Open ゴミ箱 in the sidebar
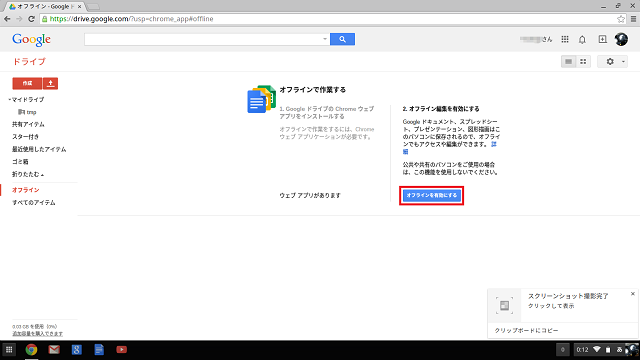This screenshot has height=360, width=640. pos(20,162)
